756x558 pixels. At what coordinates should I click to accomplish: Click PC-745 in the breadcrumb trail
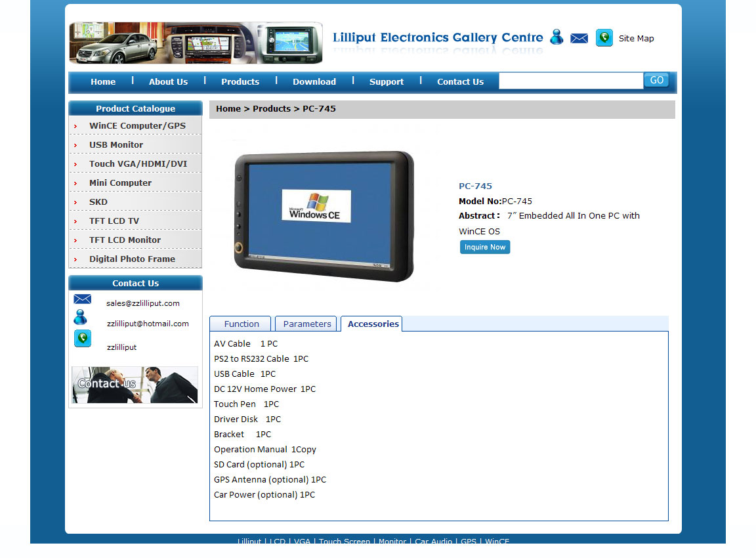tap(319, 108)
